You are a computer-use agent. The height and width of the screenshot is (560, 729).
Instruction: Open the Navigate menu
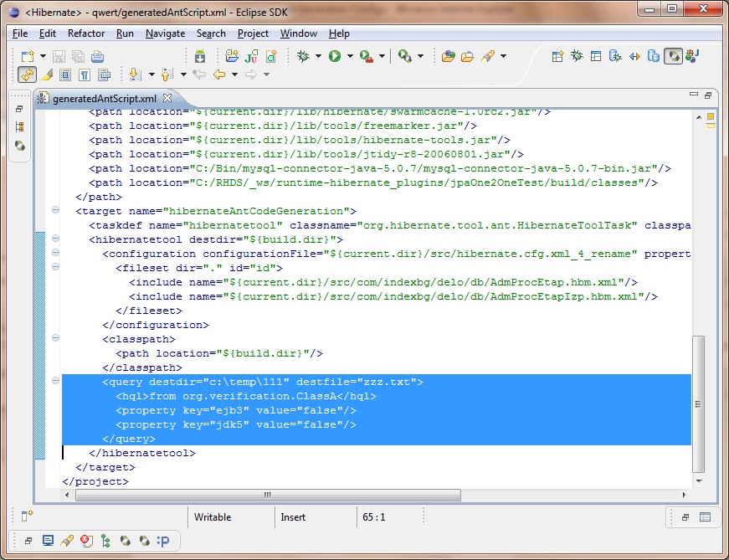[x=165, y=33]
